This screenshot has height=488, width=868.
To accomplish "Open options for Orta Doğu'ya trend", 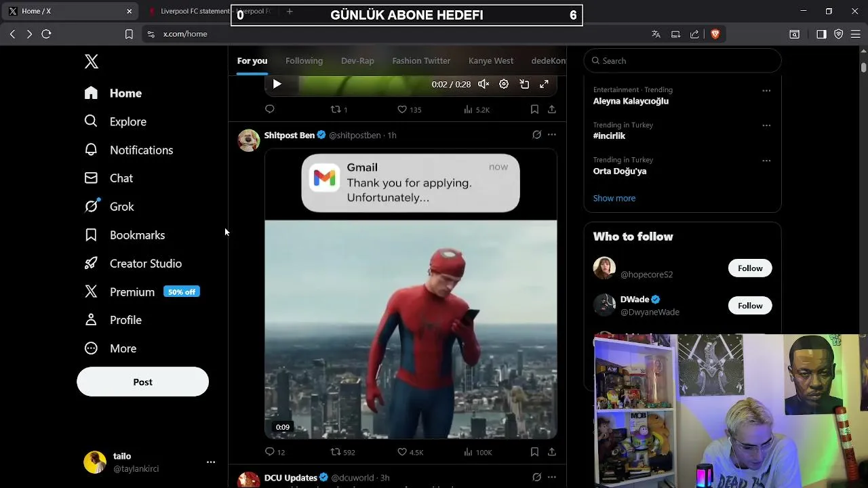I will pyautogui.click(x=766, y=161).
